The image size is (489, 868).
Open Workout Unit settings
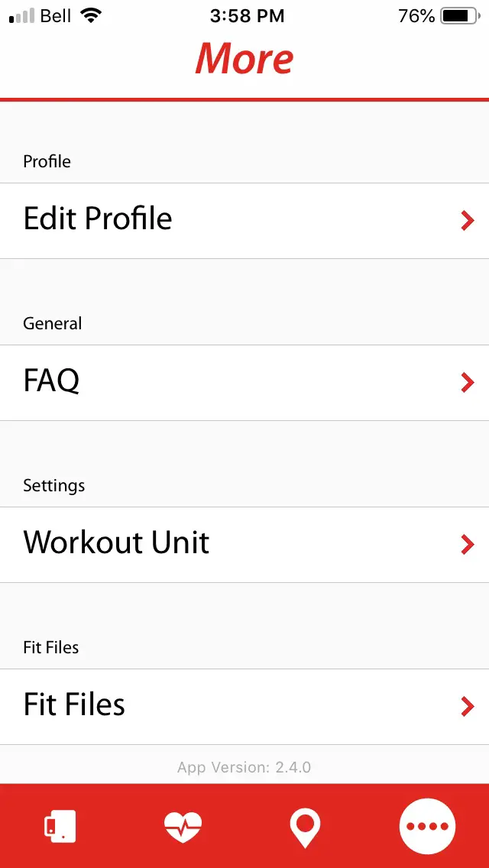pos(116,544)
